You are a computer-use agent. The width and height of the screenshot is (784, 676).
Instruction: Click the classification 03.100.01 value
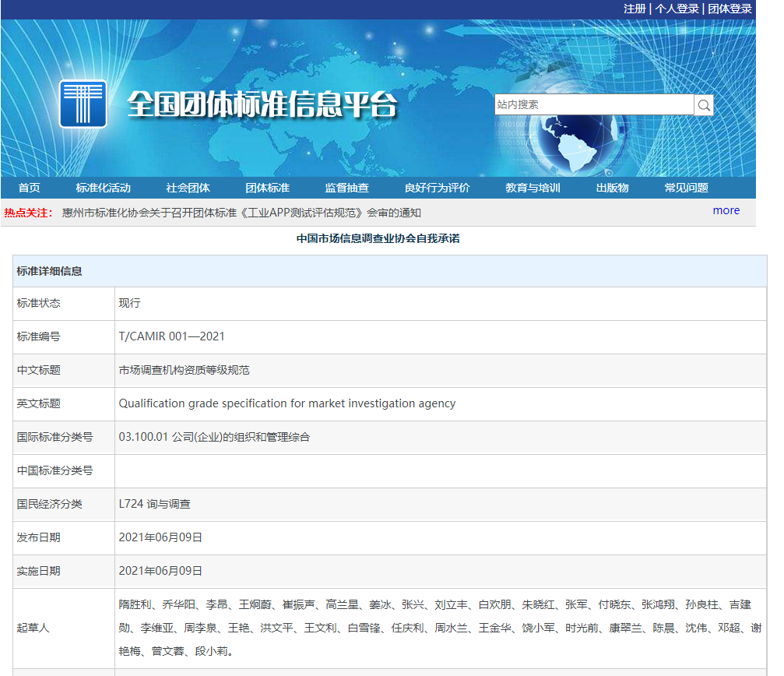tap(214, 437)
